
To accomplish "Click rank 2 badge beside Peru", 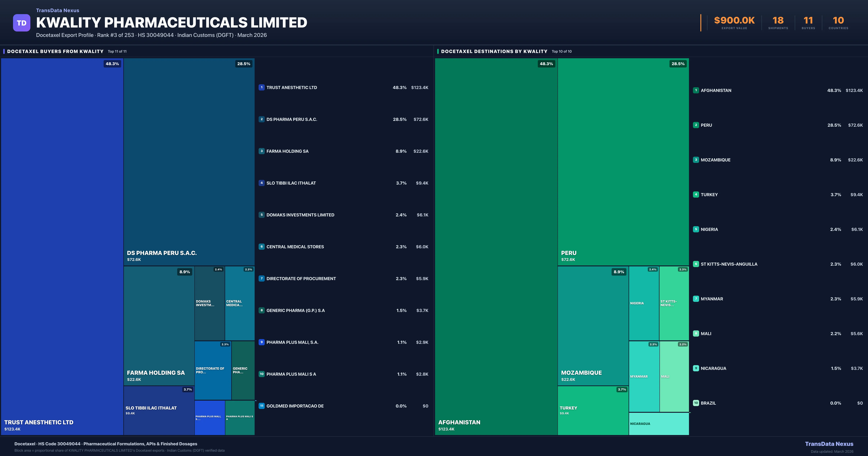I will click(x=696, y=125).
